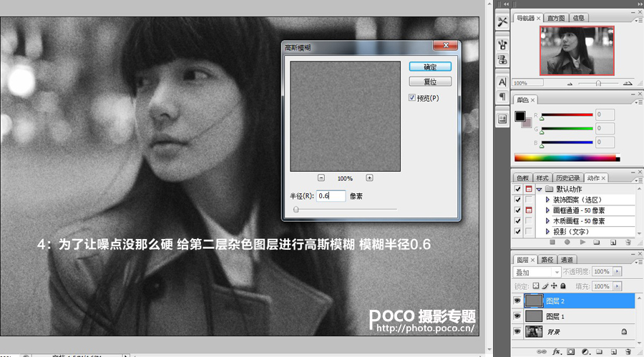The image size is (644, 357).
Task: Switch to the 路径 (Paths) tab
Action: (x=547, y=260)
